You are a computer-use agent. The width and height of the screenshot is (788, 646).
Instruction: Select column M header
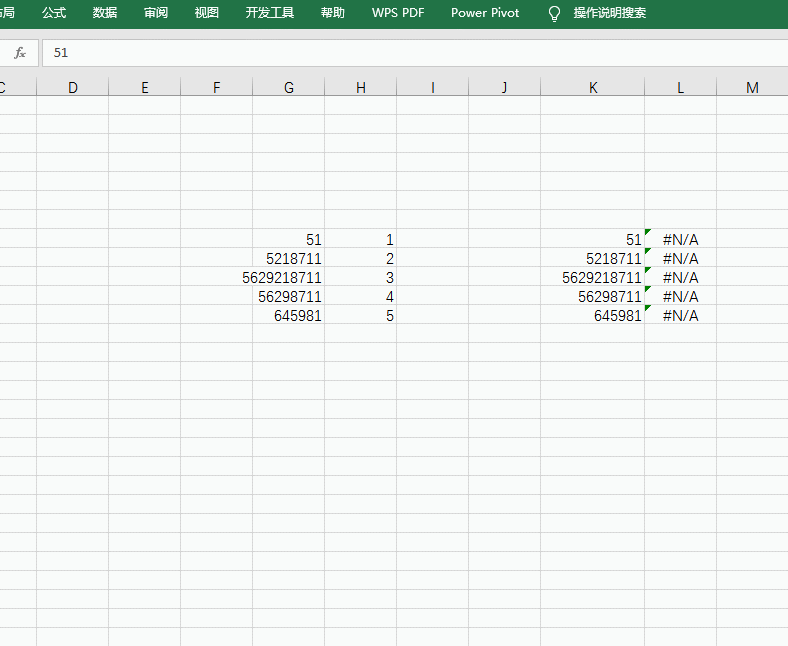(752, 87)
